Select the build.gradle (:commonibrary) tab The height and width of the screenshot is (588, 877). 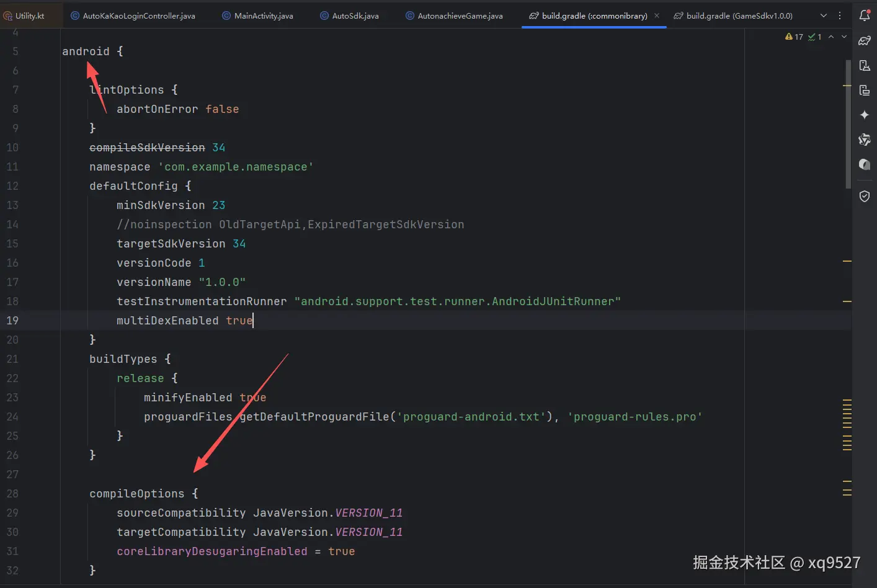pos(594,16)
